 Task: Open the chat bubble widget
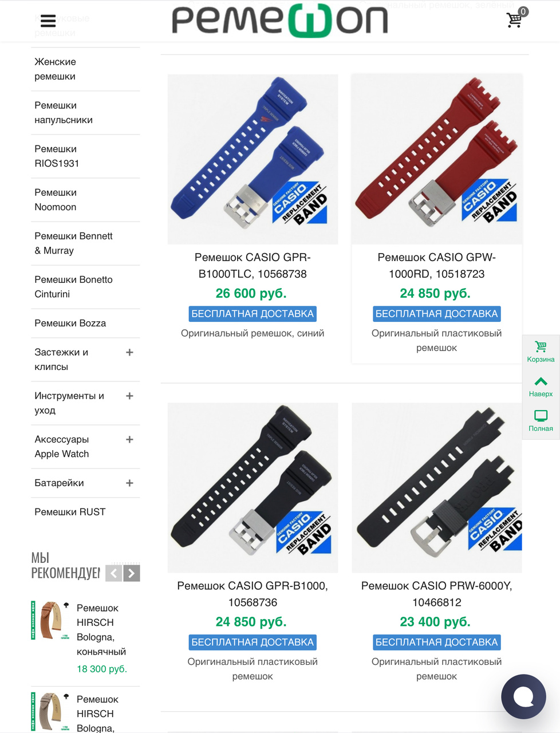click(x=523, y=696)
